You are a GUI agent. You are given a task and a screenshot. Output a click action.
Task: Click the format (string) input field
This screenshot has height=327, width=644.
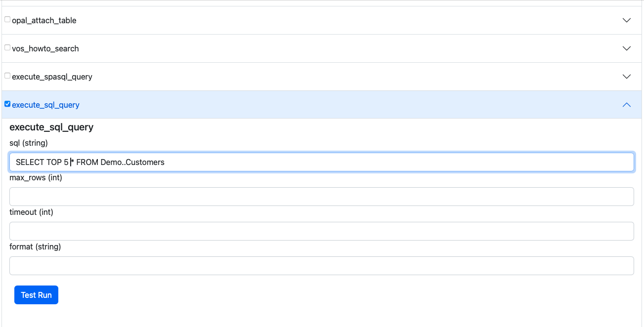tap(322, 266)
